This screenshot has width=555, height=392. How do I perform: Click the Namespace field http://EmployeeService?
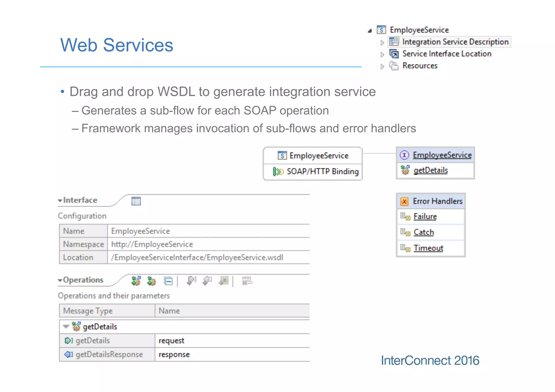click(208, 244)
